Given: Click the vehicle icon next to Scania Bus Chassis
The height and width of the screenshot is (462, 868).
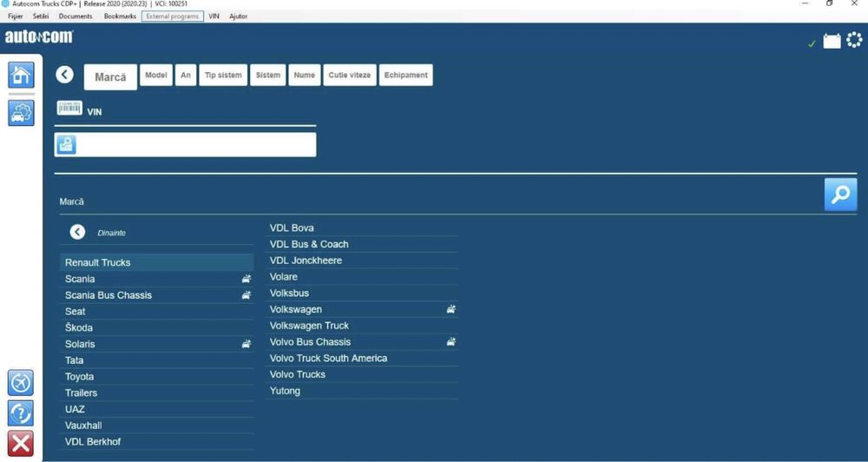Looking at the screenshot, I should tap(247, 295).
